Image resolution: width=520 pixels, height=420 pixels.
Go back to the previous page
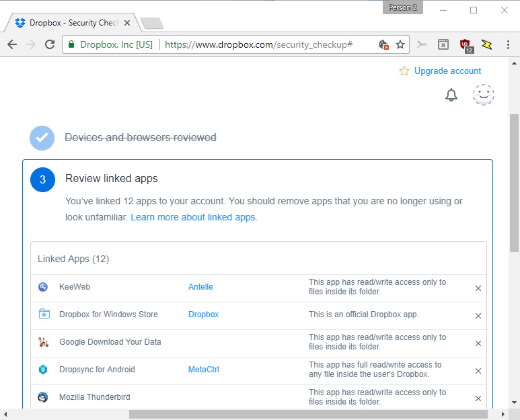(12, 44)
